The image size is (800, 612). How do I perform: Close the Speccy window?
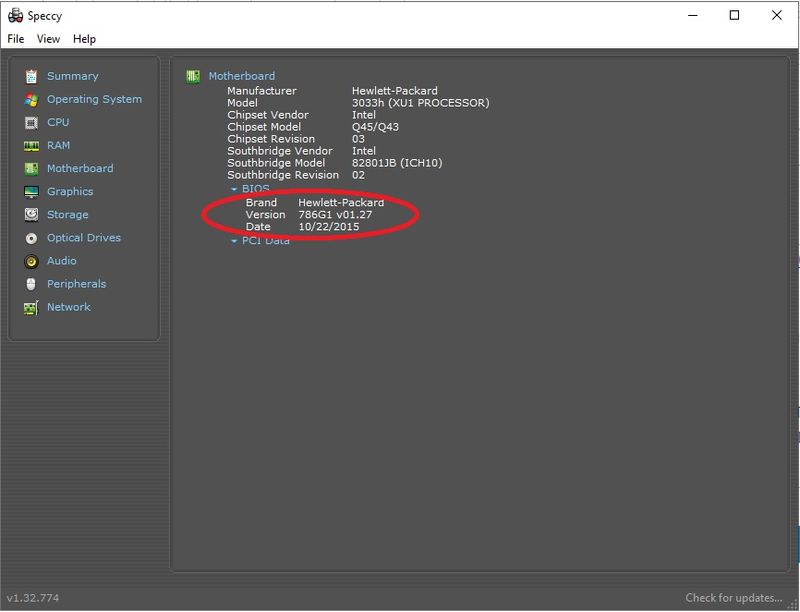tap(777, 15)
